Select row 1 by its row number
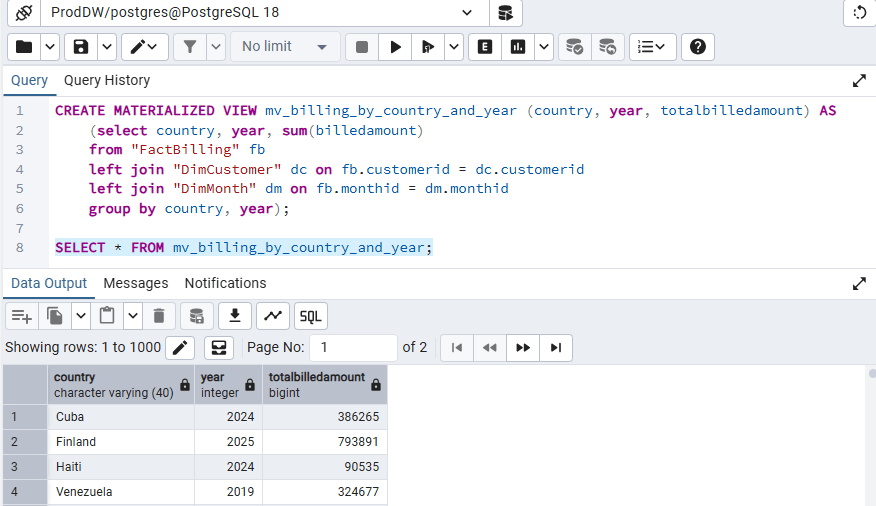This screenshot has height=506, width=876. coord(25,417)
